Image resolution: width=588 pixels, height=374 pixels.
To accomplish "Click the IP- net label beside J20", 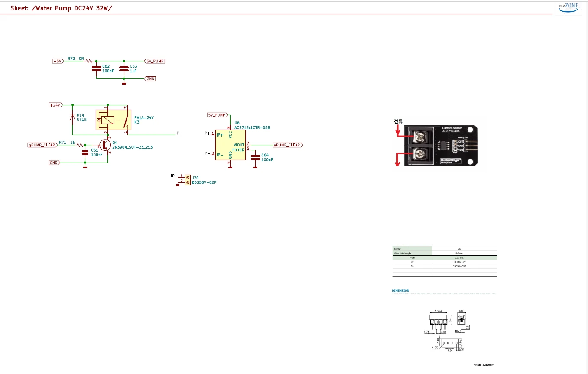I will (174, 176).
